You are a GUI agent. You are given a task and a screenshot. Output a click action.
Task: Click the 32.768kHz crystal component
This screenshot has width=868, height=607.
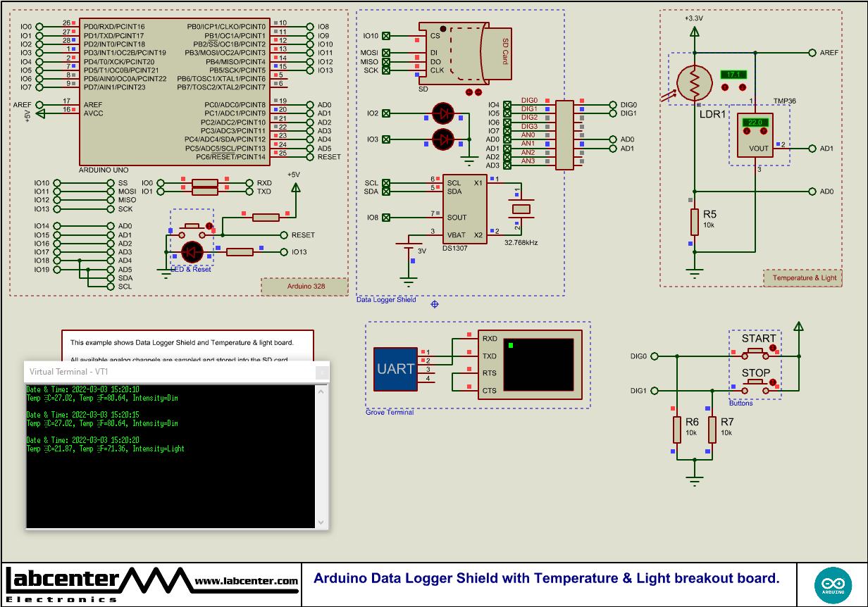point(520,210)
